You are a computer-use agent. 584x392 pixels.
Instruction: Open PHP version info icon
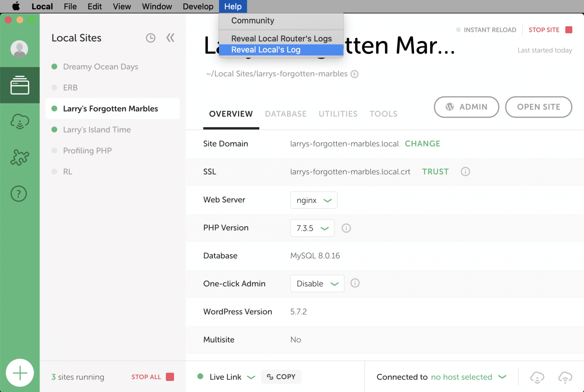346,228
